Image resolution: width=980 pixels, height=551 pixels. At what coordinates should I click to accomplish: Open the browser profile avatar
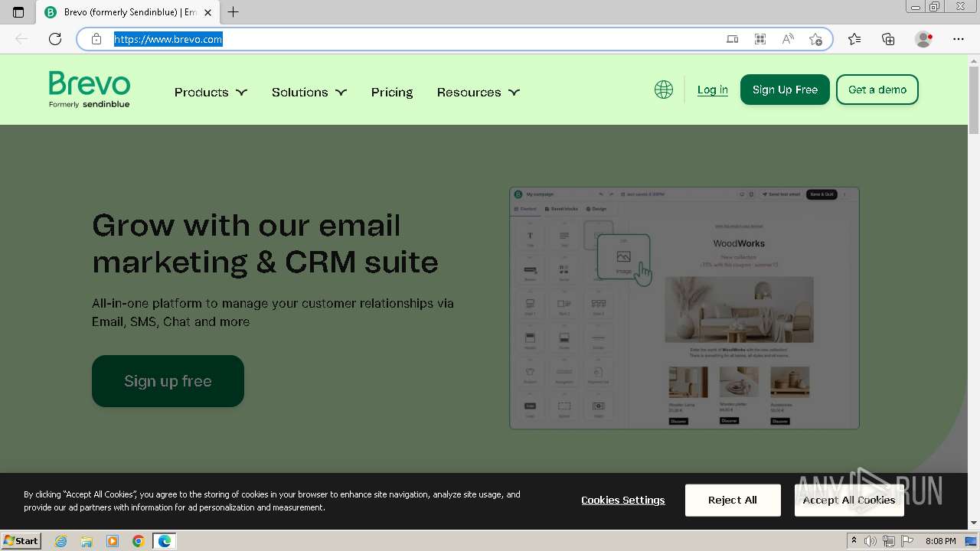(x=924, y=39)
